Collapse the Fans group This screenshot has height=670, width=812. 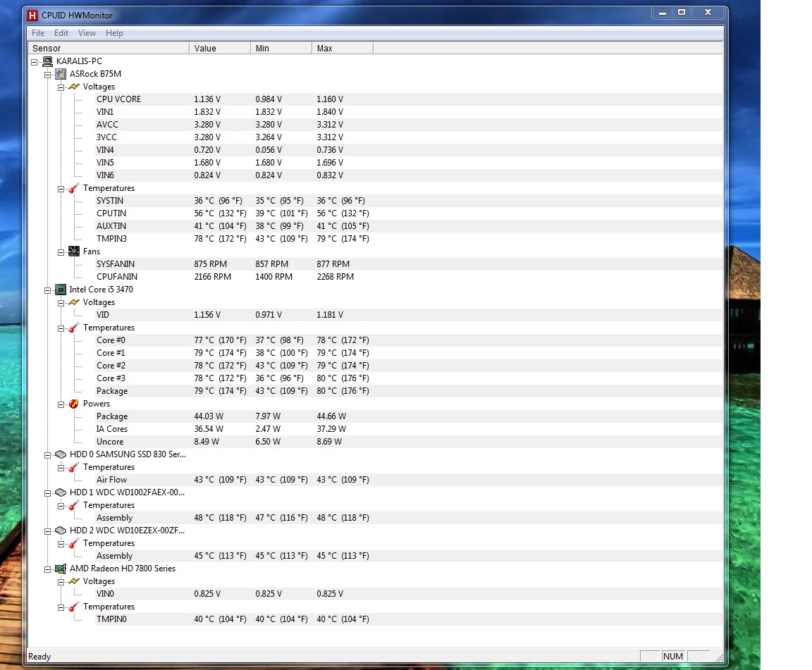(x=61, y=252)
